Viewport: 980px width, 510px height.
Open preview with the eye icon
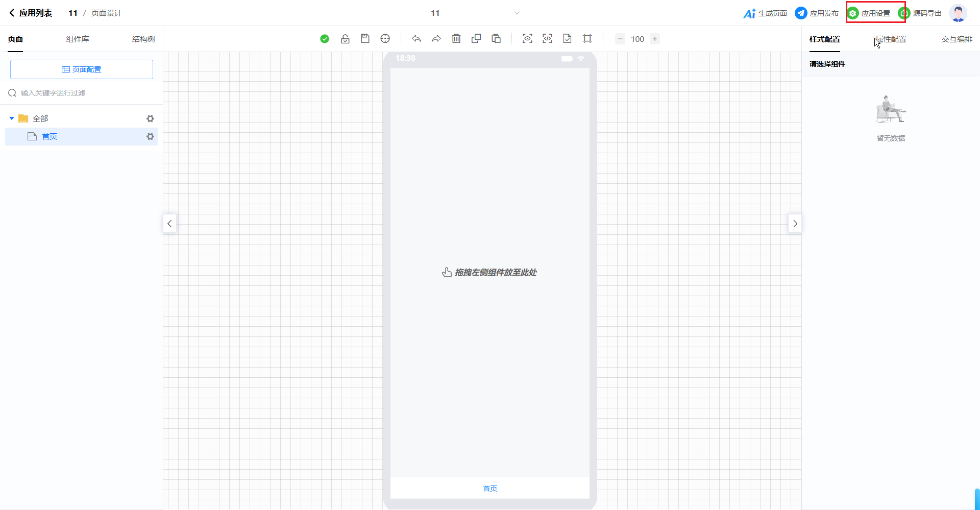527,39
